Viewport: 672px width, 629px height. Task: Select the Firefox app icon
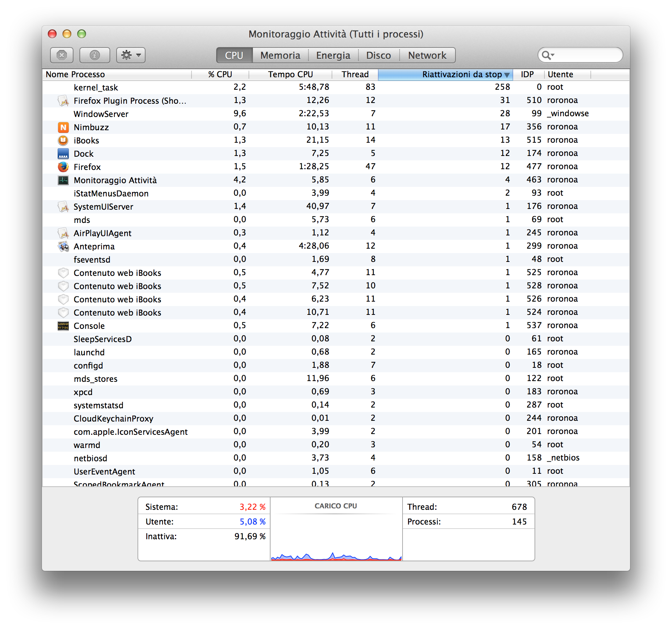pos(63,167)
